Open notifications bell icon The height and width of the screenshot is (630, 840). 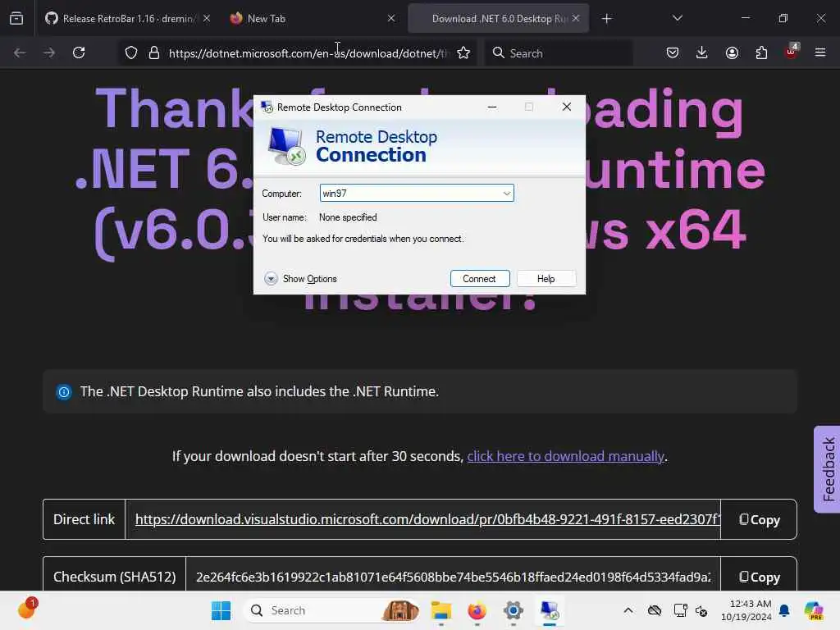(x=784, y=610)
